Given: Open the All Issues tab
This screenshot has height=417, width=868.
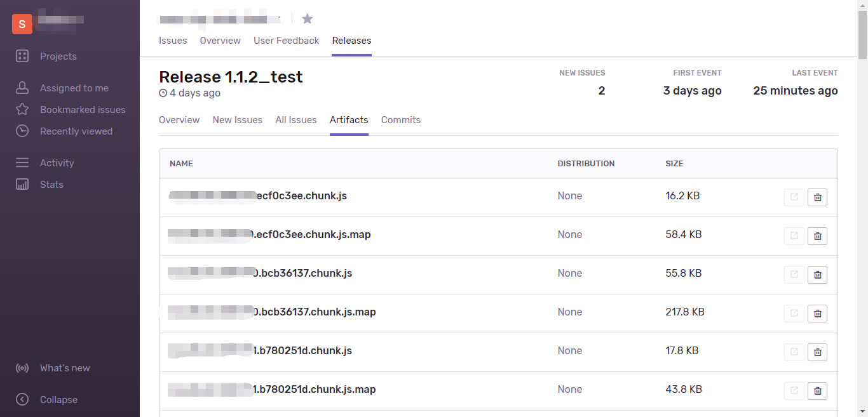Looking at the screenshot, I should [295, 120].
